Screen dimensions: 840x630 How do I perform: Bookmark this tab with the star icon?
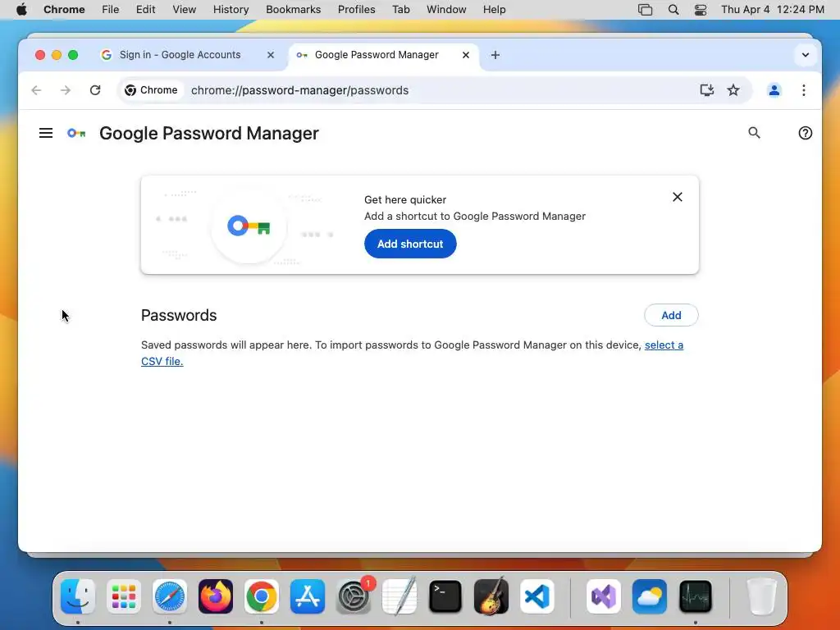click(x=733, y=90)
